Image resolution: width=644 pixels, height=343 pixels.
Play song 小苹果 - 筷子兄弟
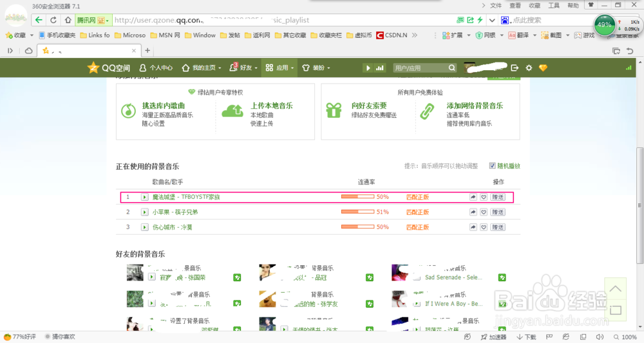coord(144,212)
